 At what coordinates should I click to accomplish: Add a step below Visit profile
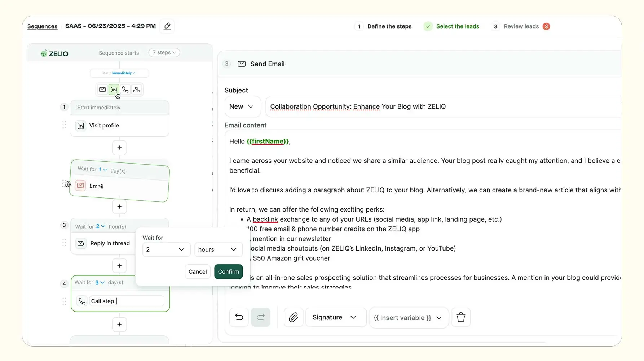pyautogui.click(x=119, y=148)
